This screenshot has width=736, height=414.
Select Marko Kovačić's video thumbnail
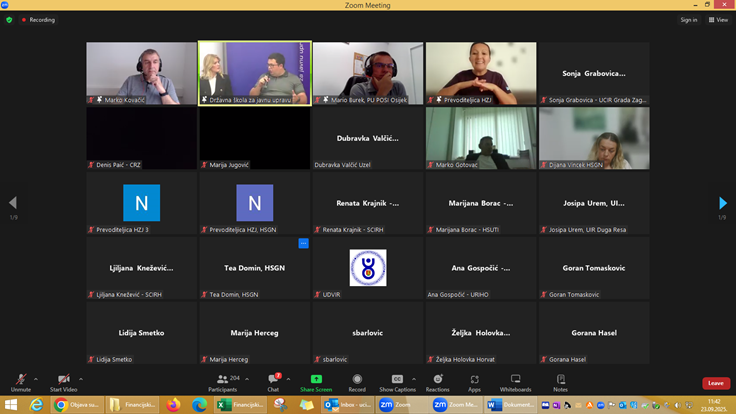point(141,73)
